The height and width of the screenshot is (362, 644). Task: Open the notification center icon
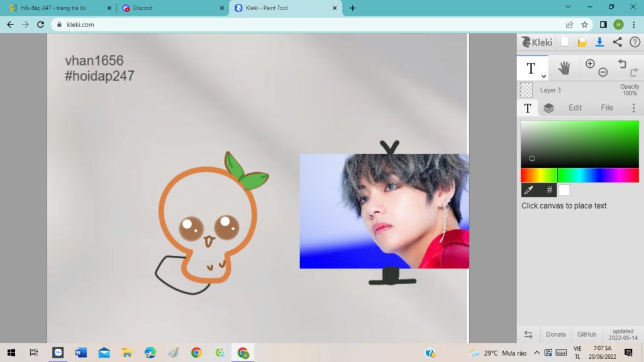628,353
